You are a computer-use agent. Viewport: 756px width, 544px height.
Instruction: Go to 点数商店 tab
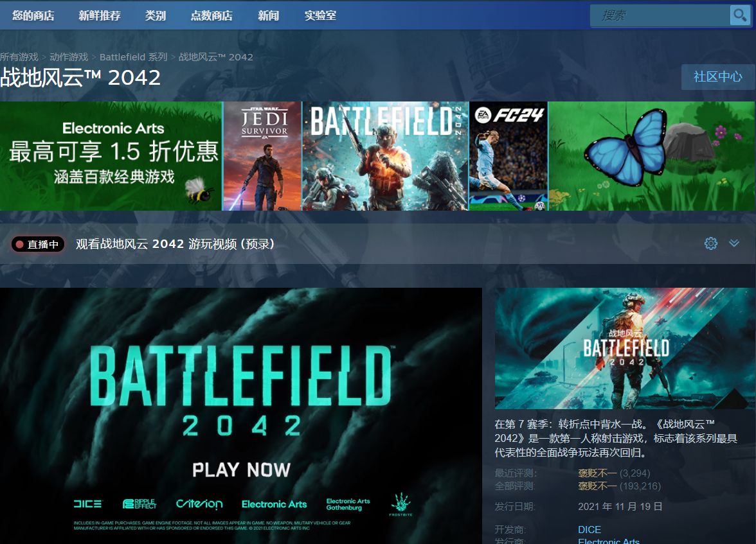coord(212,15)
